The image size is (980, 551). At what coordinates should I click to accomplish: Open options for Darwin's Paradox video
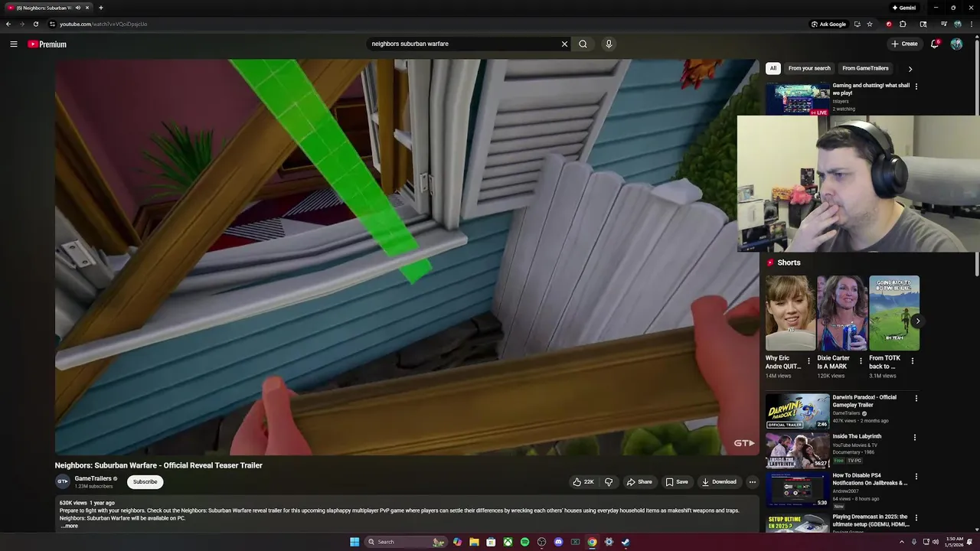(x=916, y=399)
